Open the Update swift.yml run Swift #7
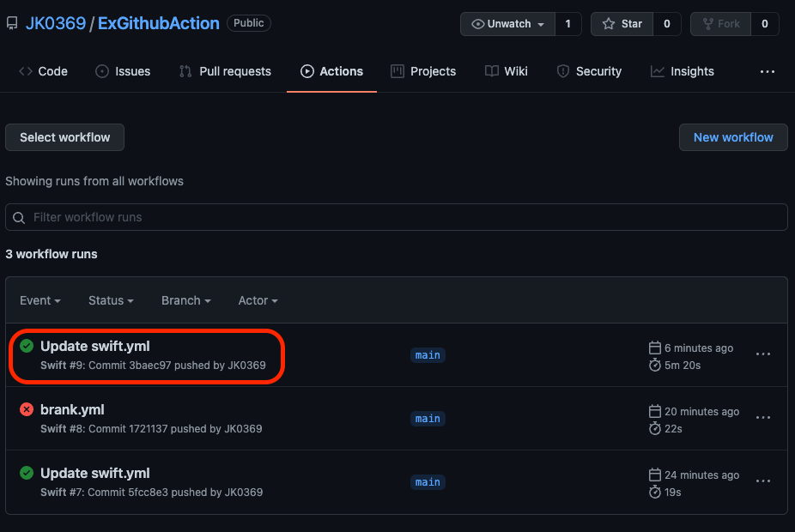This screenshot has width=795, height=532. [94, 473]
